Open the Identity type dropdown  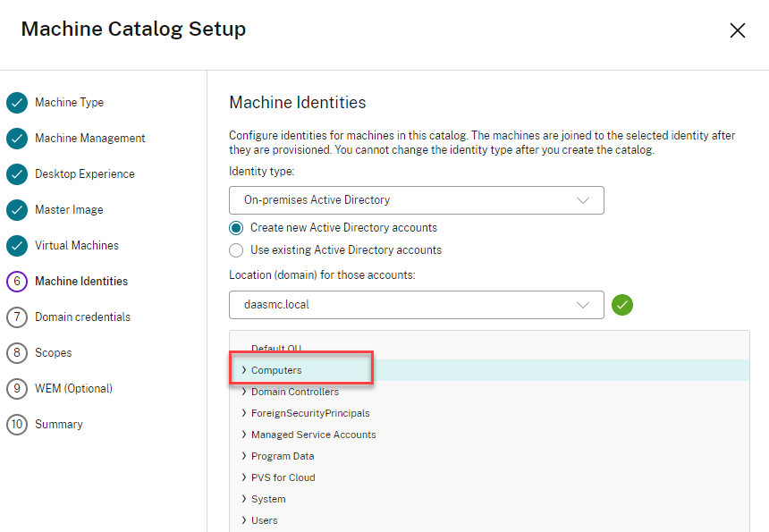416,200
